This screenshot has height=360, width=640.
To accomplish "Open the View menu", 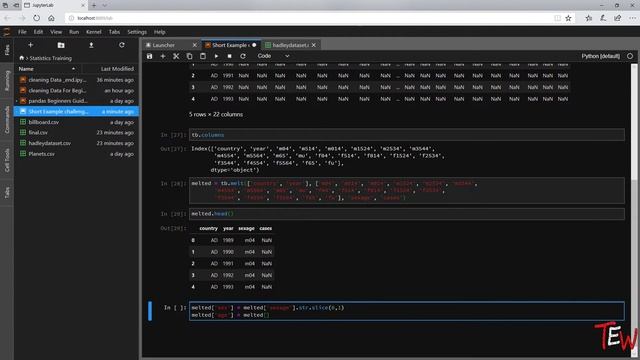I will (56, 32).
